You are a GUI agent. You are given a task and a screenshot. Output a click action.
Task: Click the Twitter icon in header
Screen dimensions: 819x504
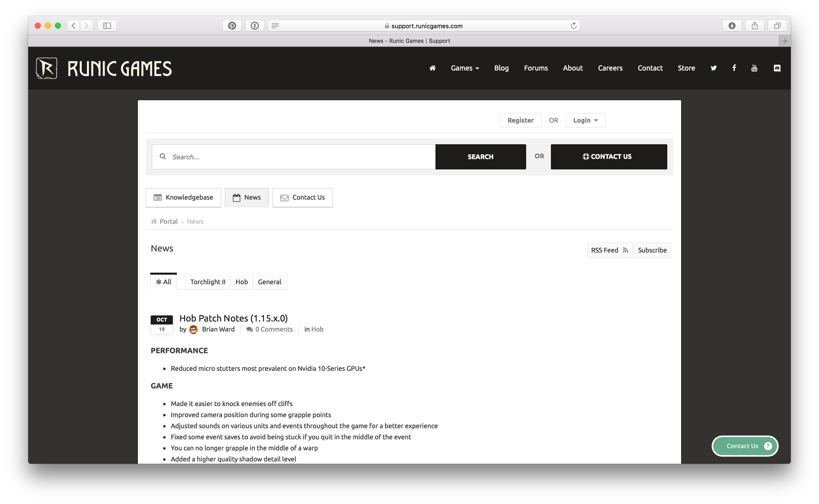tap(713, 68)
